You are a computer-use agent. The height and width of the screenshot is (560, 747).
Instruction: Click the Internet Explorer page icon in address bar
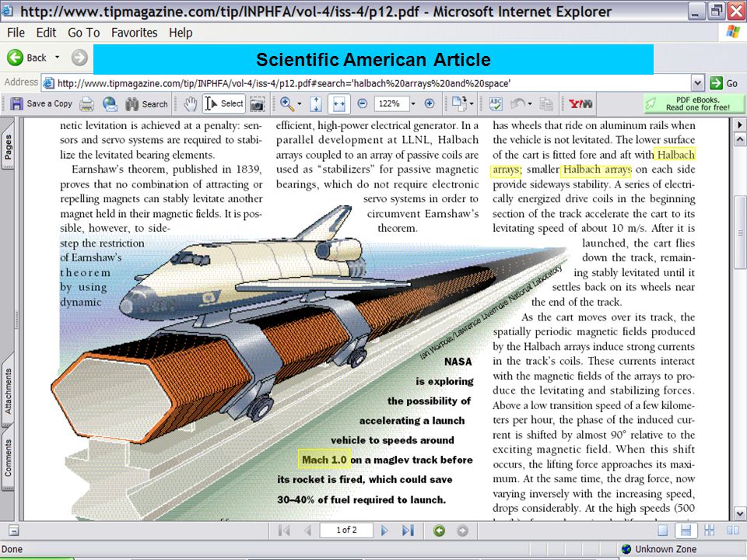48,83
